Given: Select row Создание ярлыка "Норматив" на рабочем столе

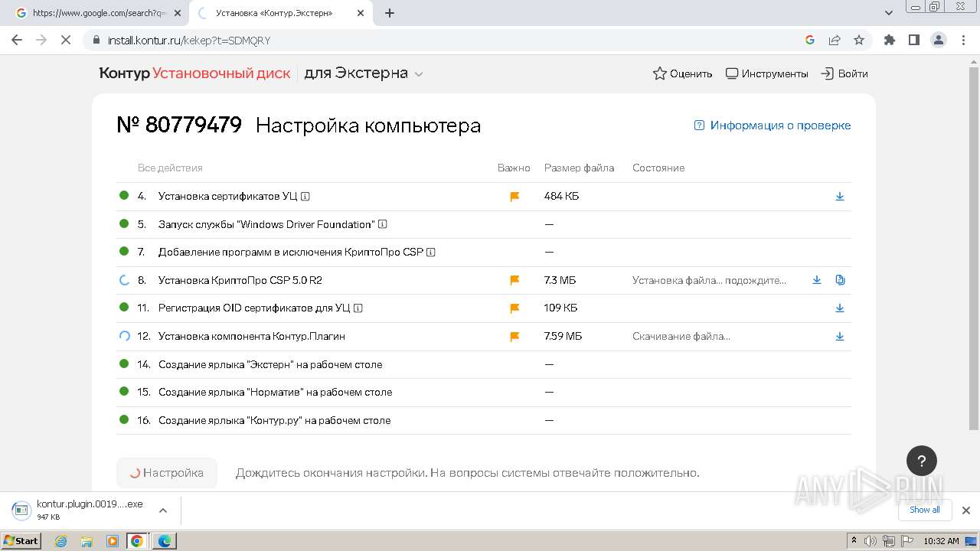Looking at the screenshot, I should [x=484, y=392].
